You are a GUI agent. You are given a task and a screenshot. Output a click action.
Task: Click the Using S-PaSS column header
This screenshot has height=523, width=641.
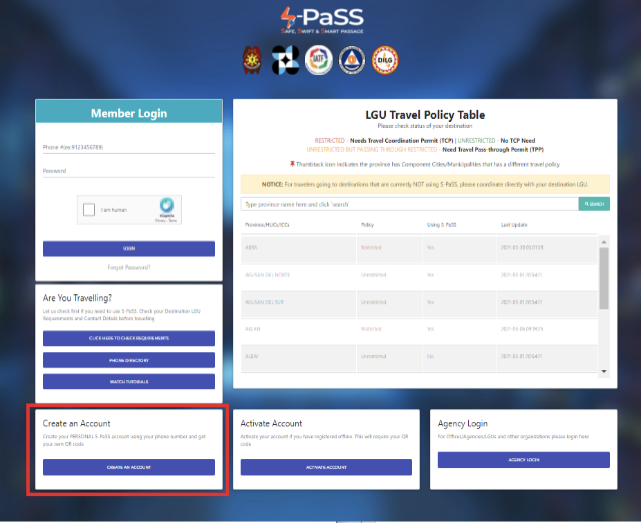442,225
